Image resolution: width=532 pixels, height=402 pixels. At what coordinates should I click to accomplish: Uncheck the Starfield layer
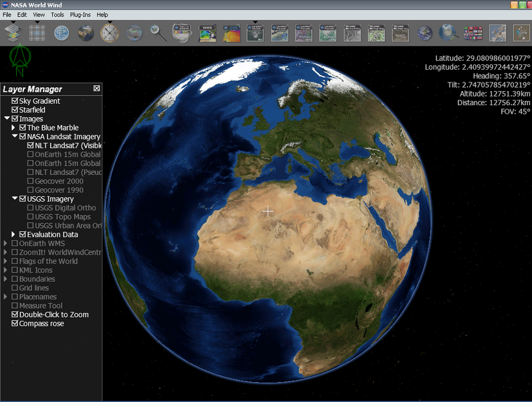[x=15, y=110]
